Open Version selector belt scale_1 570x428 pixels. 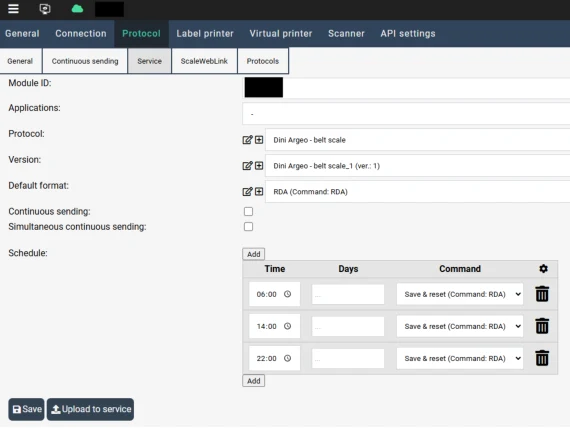click(417, 166)
